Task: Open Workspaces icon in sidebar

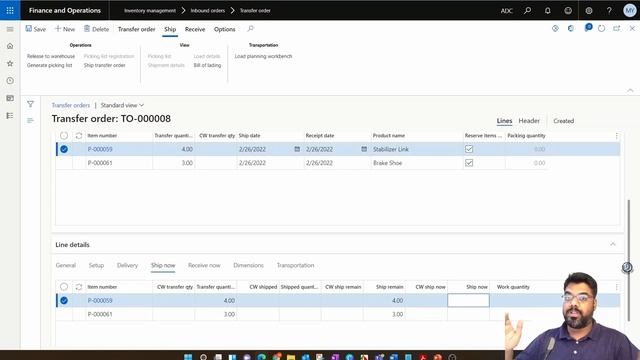Action: pyautogui.click(x=10, y=98)
